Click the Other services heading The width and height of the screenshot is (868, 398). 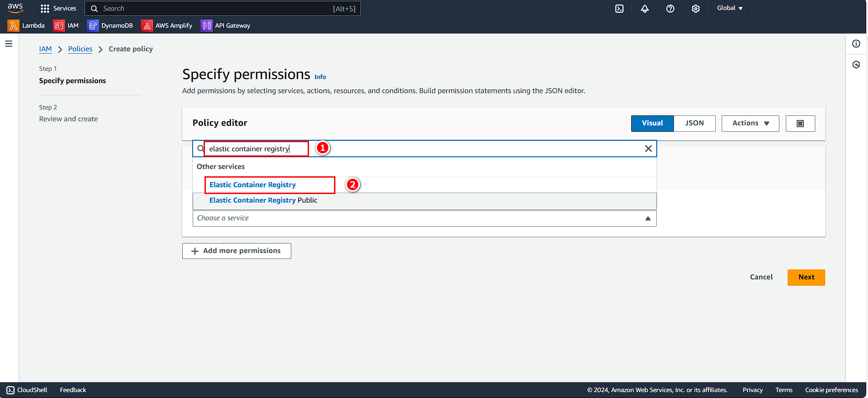click(x=221, y=167)
